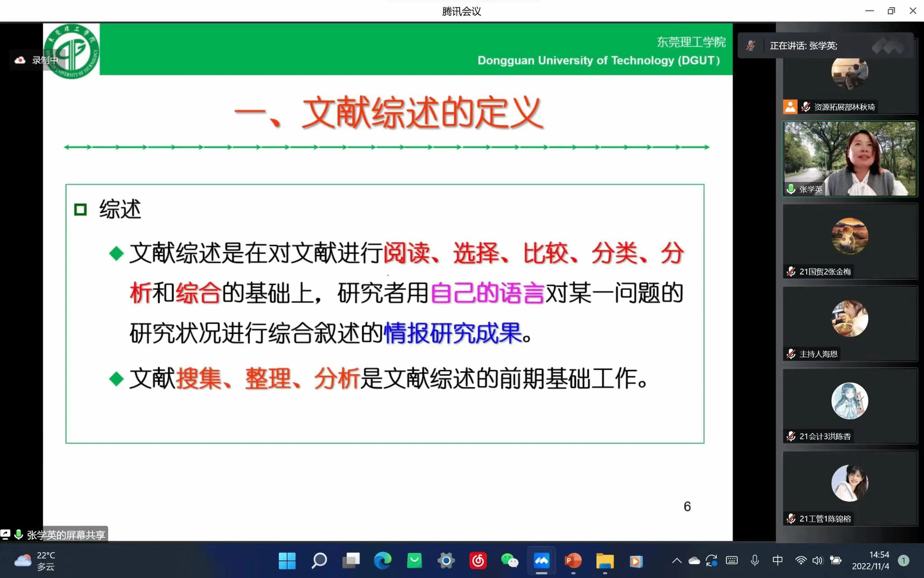Open WeChat from the taskbar
Viewport: 924px width, 578px height.
pyautogui.click(x=510, y=561)
